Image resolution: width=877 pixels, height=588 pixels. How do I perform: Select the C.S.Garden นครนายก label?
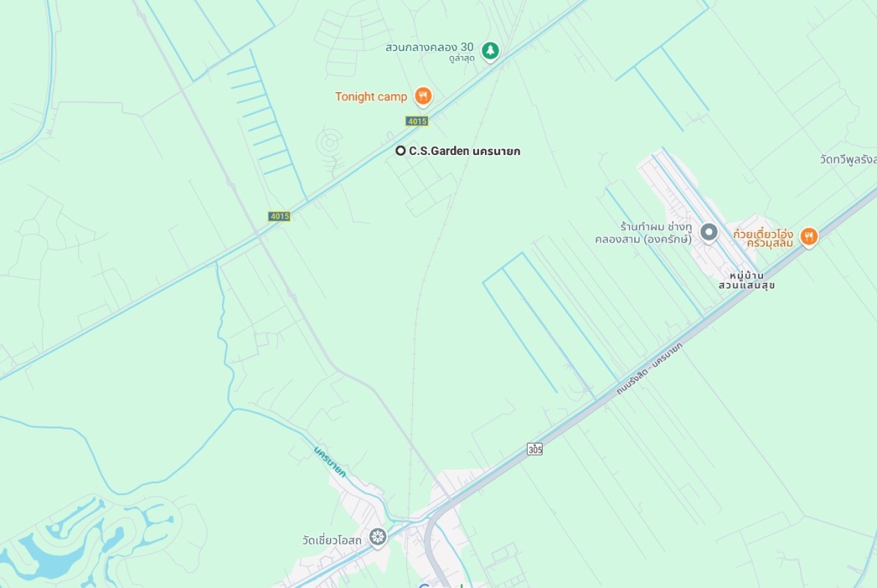pos(465,151)
